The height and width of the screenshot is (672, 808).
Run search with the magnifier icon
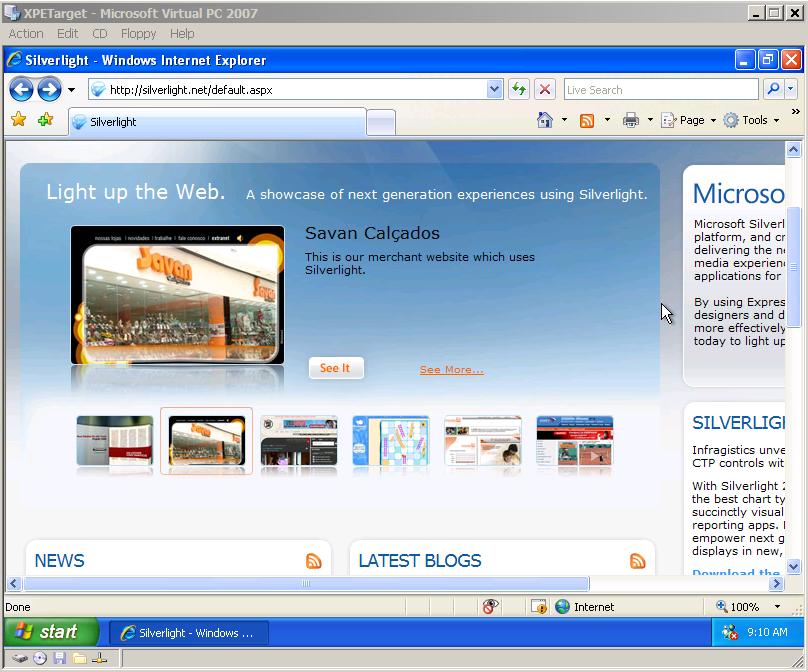point(773,89)
